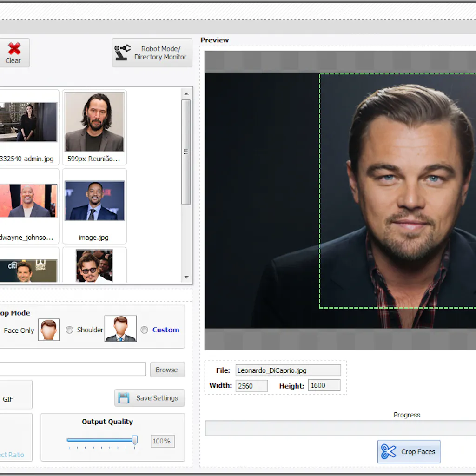
Task: Click the thumbnail list scroll up arrow
Action: click(x=186, y=93)
